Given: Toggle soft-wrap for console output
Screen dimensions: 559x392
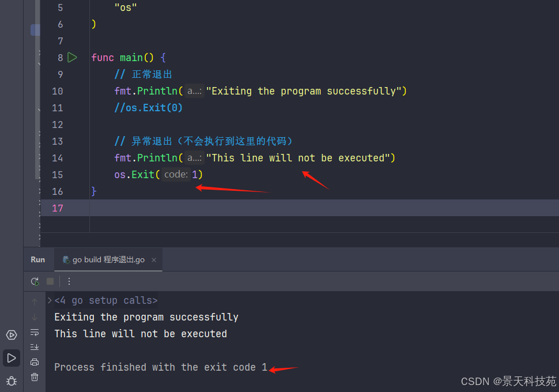Looking at the screenshot, I should [35, 332].
